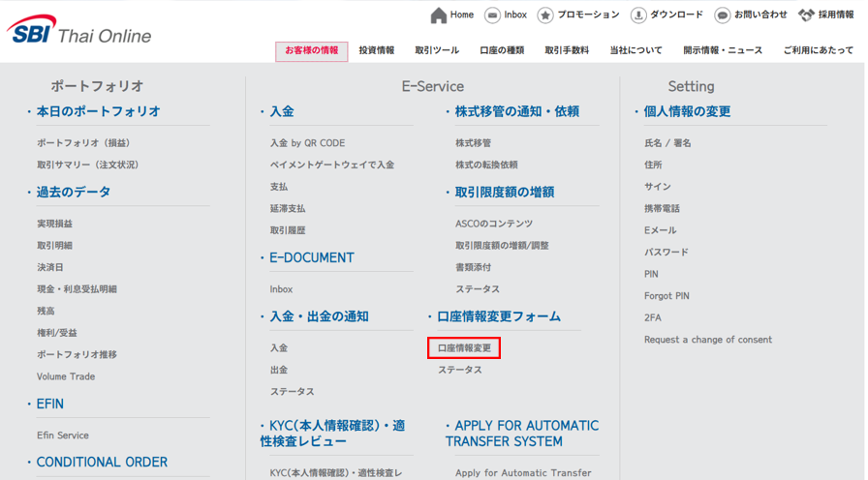
Task: Open the 開示情報・ニュース menu
Action: [723, 50]
